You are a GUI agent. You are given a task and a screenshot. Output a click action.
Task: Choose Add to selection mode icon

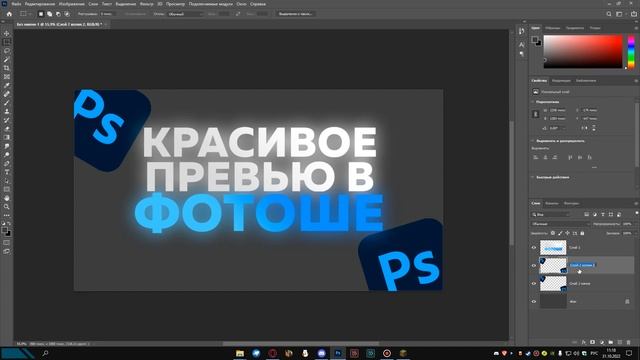point(49,14)
